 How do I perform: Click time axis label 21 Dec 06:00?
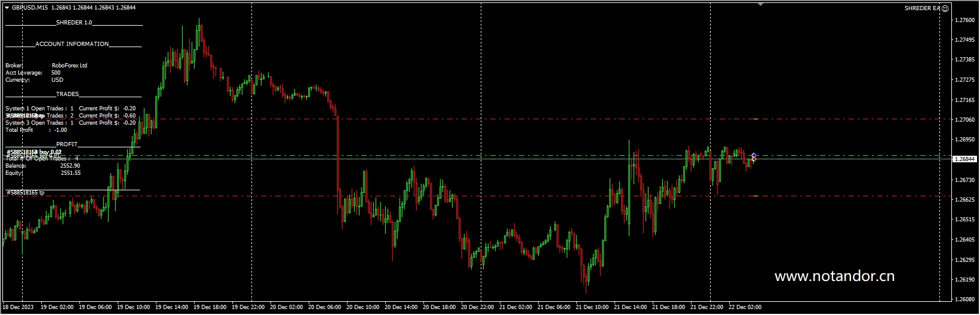pos(554,307)
